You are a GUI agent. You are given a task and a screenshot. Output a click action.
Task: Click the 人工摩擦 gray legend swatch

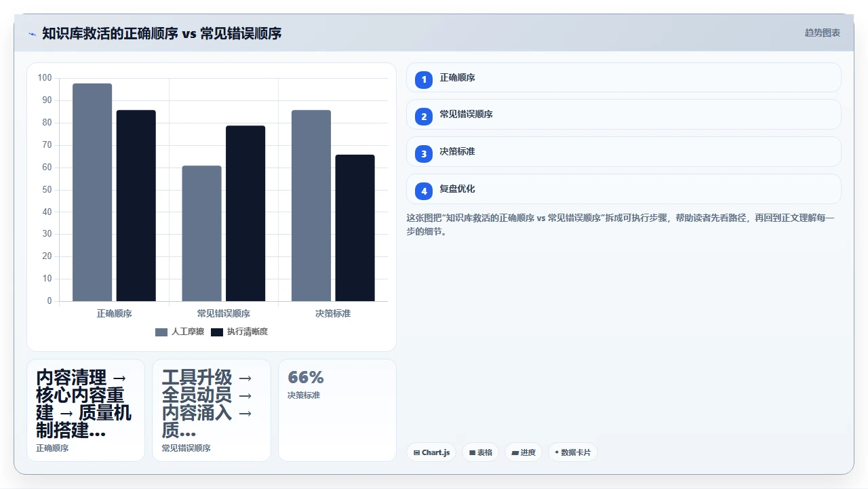[161, 332]
